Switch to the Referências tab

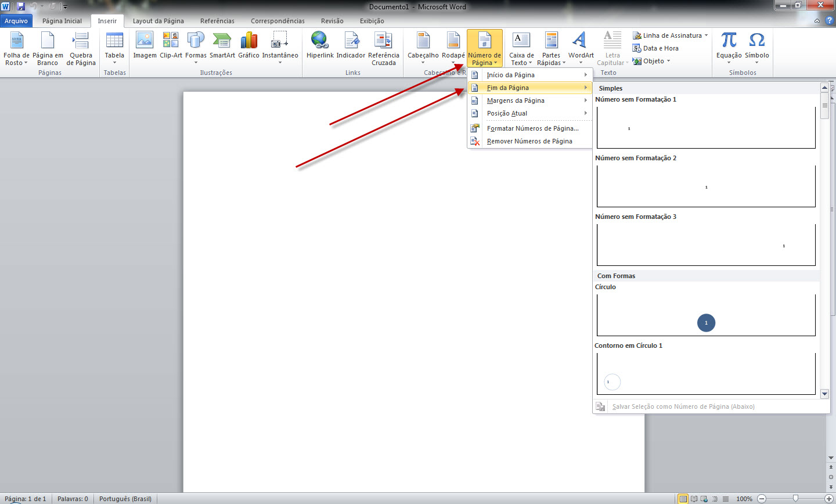pyautogui.click(x=218, y=21)
